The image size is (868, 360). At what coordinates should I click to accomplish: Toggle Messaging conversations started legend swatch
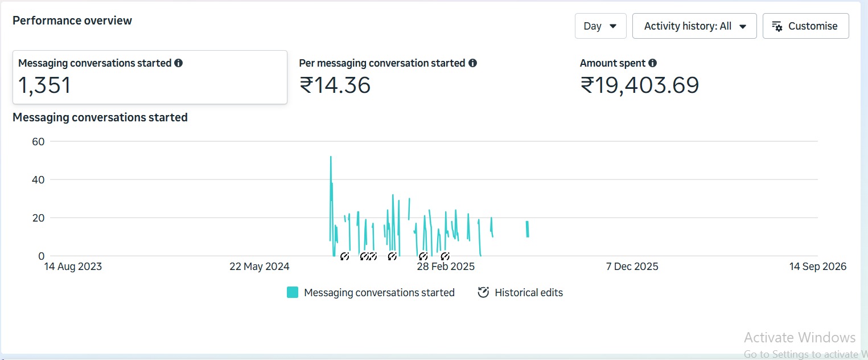293,293
